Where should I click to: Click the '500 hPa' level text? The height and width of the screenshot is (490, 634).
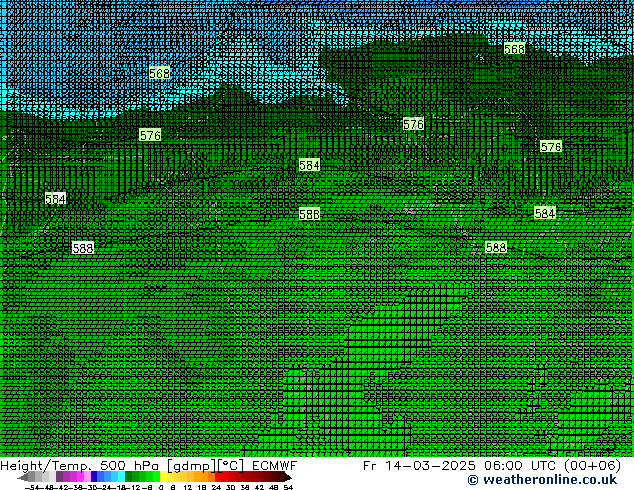(x=129, y=466)
